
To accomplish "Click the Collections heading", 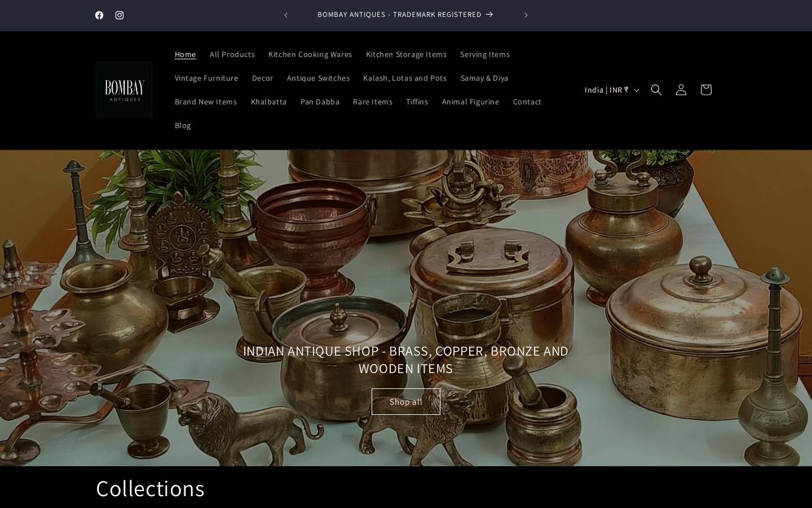I will [x=150, y=488].
